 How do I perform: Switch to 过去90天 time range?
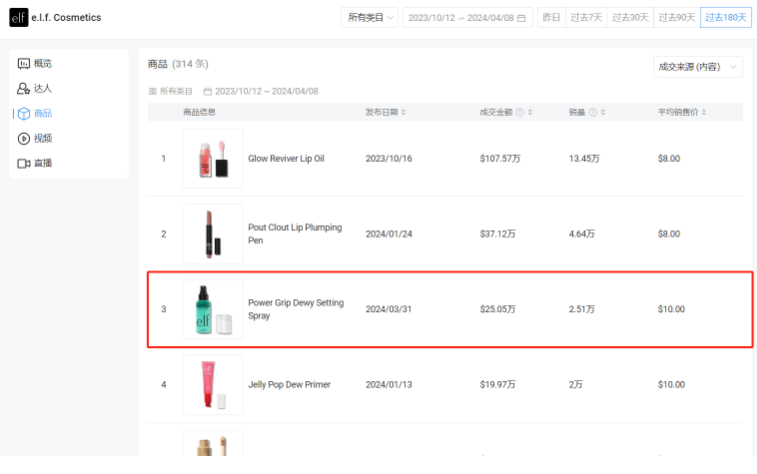pos(677,18)
